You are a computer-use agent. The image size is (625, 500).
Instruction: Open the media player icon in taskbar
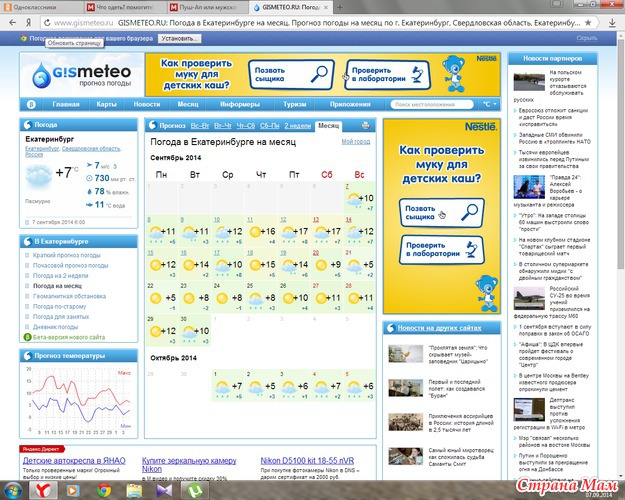(73, 490)
